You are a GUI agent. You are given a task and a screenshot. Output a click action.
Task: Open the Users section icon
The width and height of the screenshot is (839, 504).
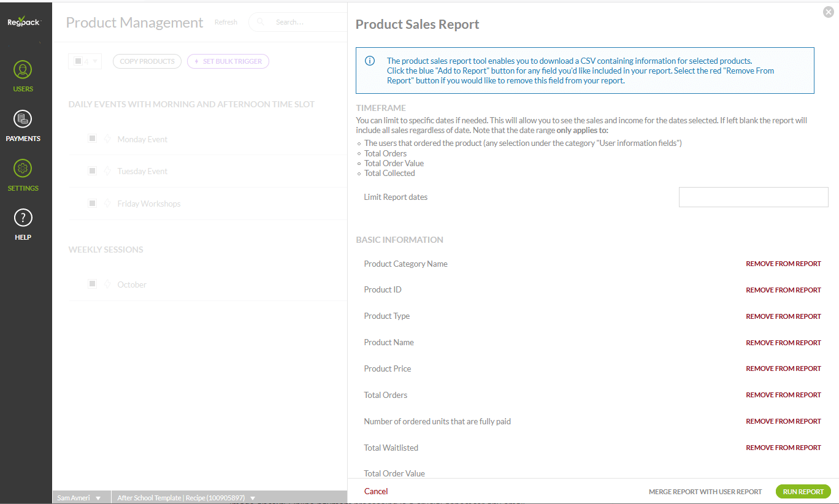[x=23, y=70]
